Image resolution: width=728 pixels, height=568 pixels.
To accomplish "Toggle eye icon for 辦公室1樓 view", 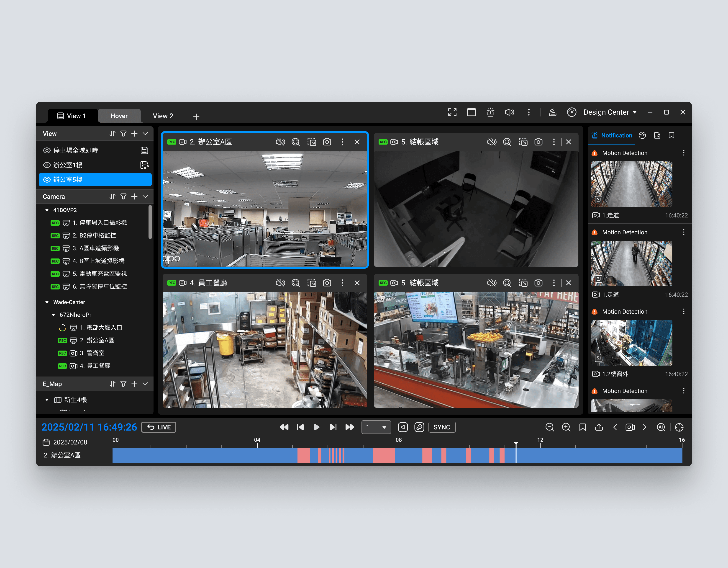I will pos(47,165).
